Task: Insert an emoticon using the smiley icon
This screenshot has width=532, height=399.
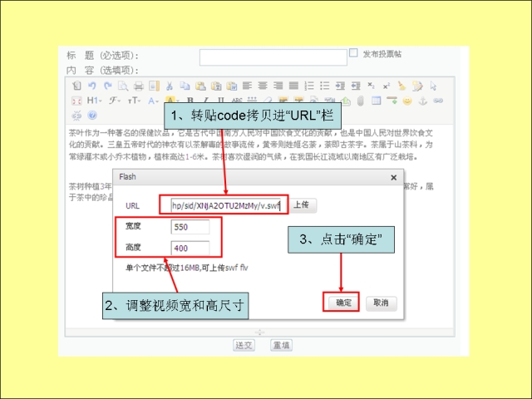Action: coord(407,101)
